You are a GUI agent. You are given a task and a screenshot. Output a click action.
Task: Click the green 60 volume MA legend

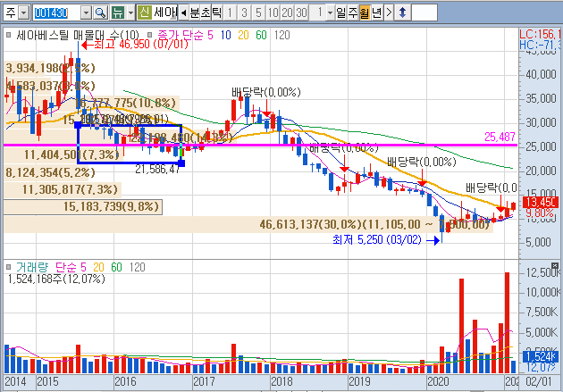click(x=116, y=267)
